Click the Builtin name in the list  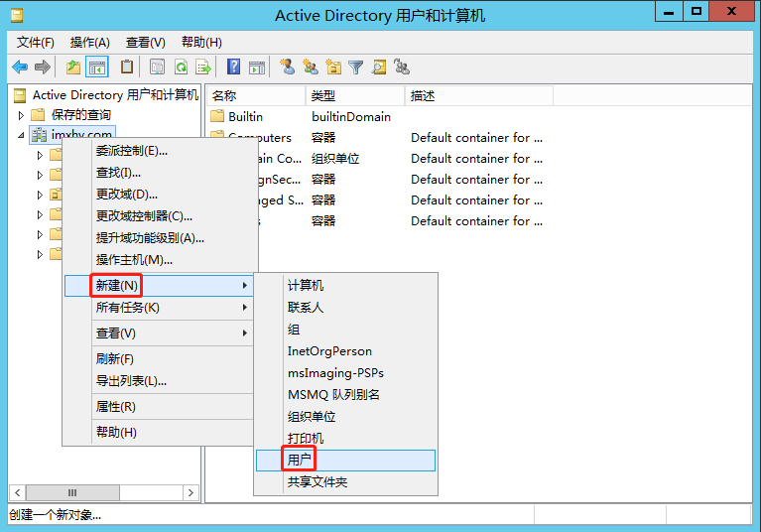coord(246,116)
